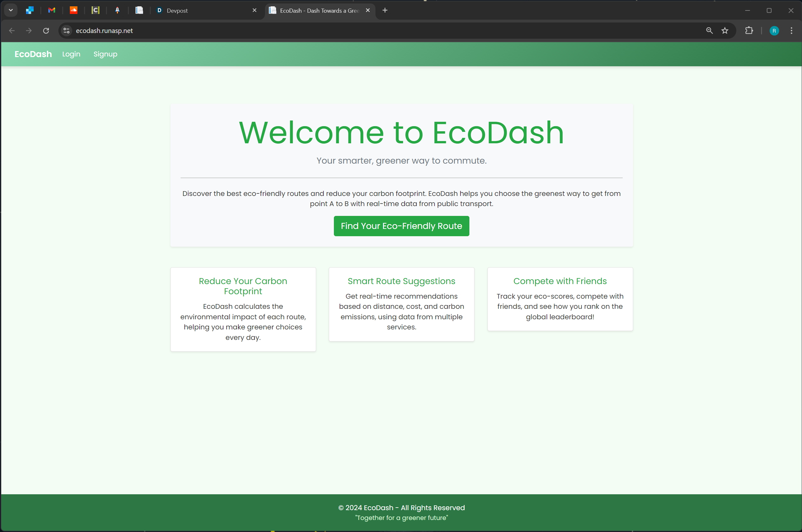Viewport: 802px width, 532px height.
Task: Open the browser extensions menu
Action: [x=749, y=30]
